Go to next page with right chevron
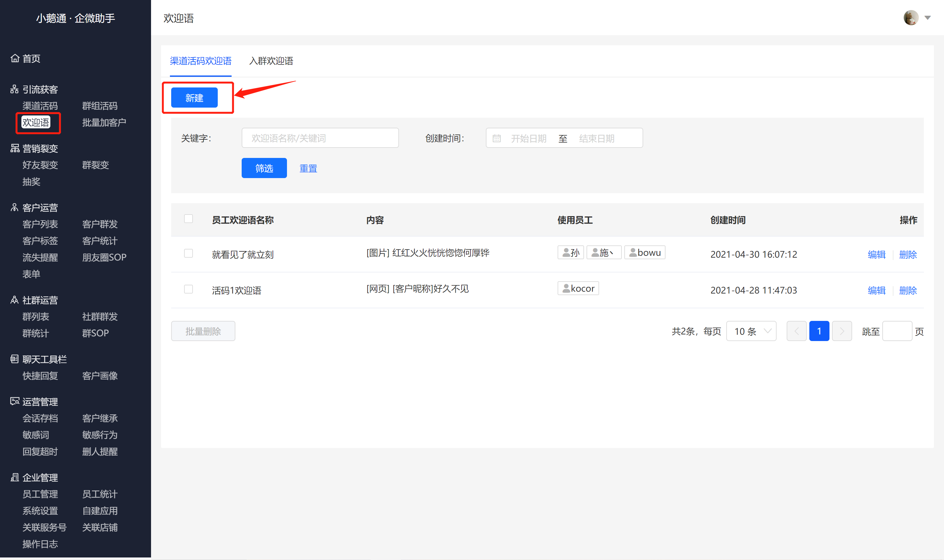Screen dimensions: 944x560 (x=842, y=331)
